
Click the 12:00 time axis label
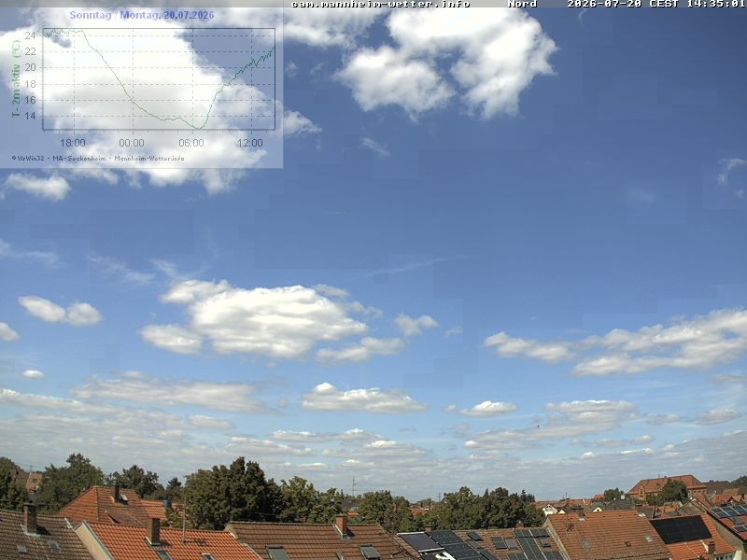coord(250,143)
